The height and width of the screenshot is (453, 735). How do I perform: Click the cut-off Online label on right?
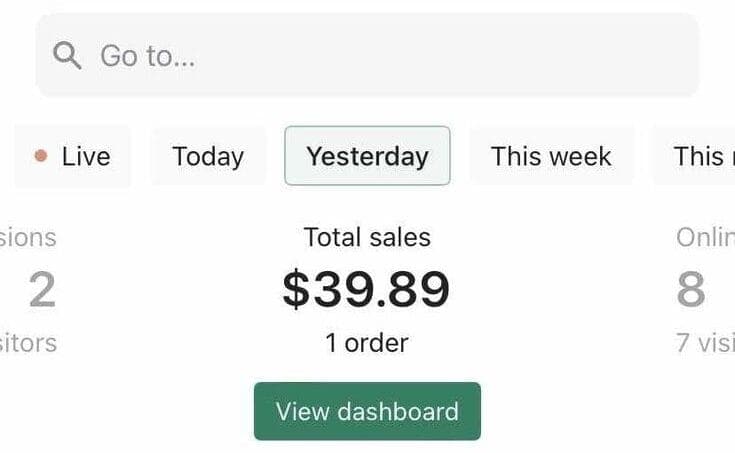coord(705,237)
